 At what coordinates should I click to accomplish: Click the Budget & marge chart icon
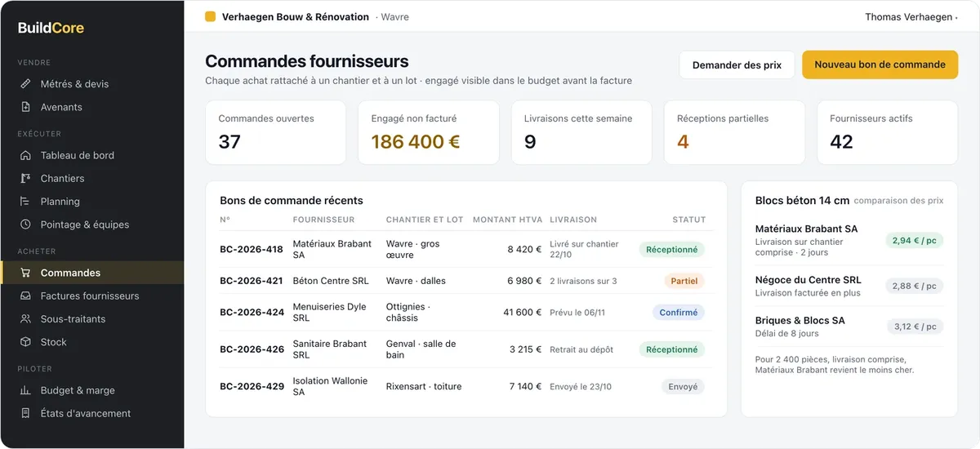(x=25, y=390)
